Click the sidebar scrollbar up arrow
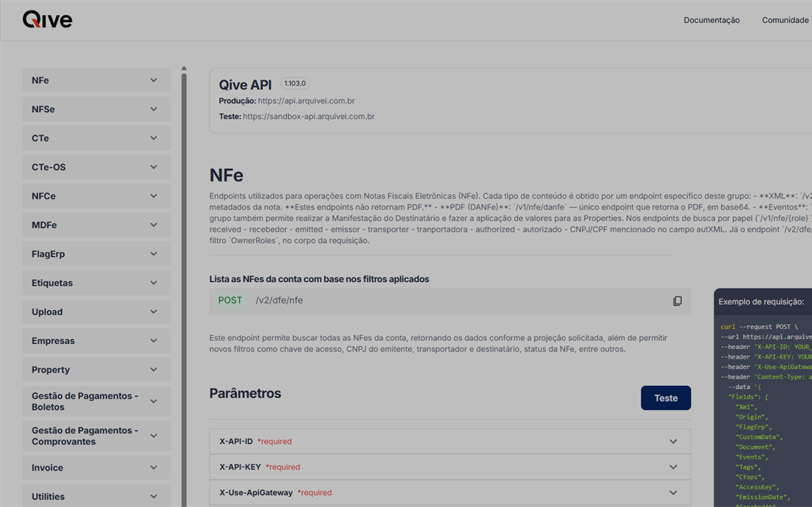This screenshot has width=812, height=507. pyautogui.click(x=184, y=69)
